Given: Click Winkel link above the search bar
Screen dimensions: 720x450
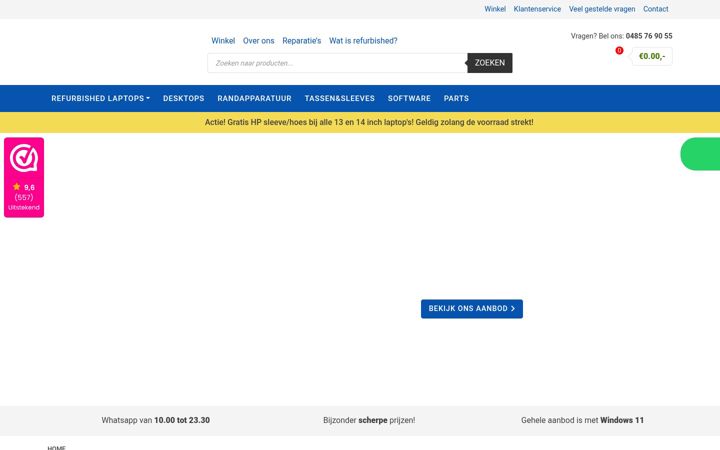Looking at the screenshot, I should (223, 41).
